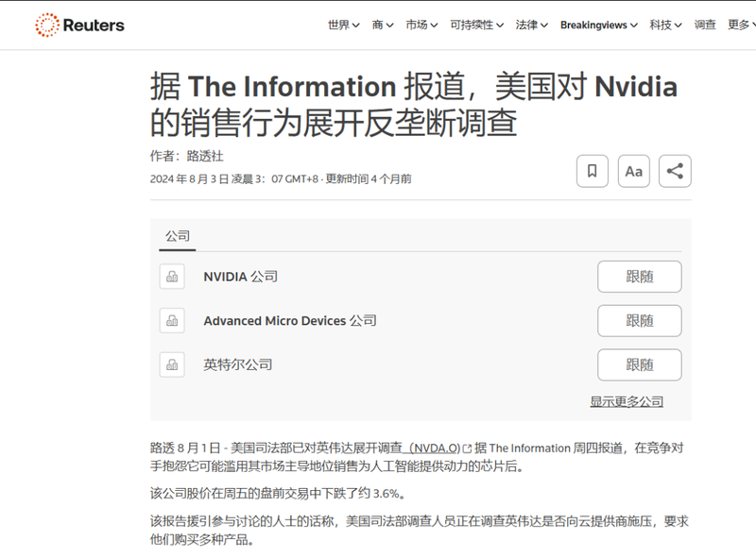
Task: Select the 公司 tab
Action: click(178, 236)
